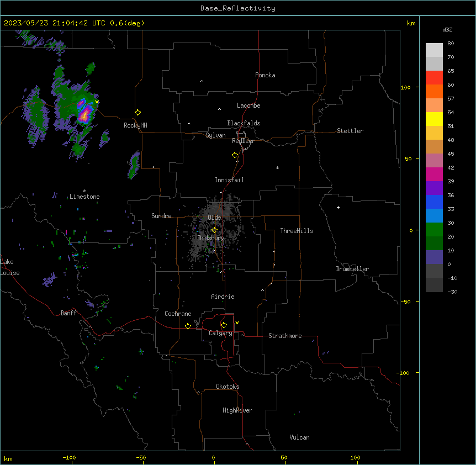Click the Calgary city label
Screen dimensions: 476x465
point(220,333)
